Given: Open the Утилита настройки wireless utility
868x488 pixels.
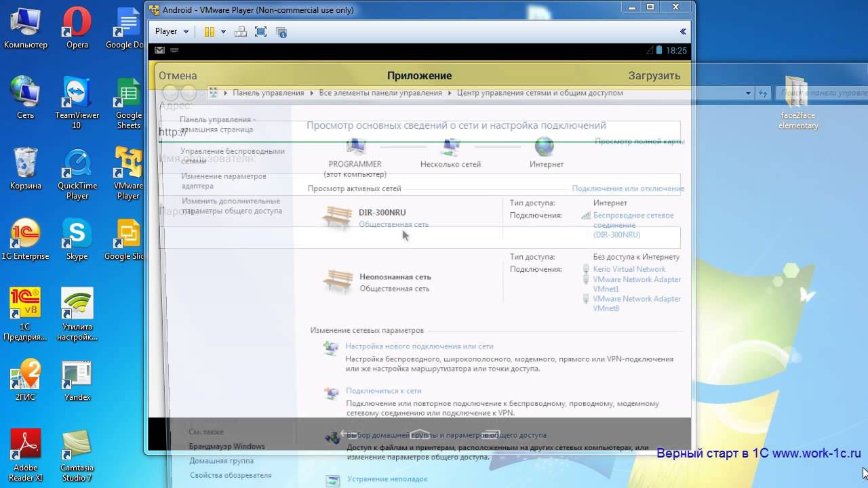Looking at the screenshot, I should coord(77,314).
